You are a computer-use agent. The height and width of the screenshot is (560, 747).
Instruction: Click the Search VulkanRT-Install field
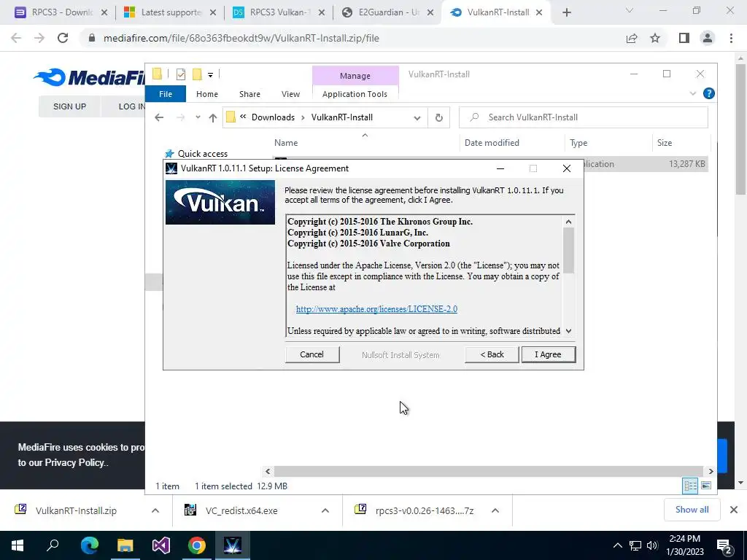584,117
